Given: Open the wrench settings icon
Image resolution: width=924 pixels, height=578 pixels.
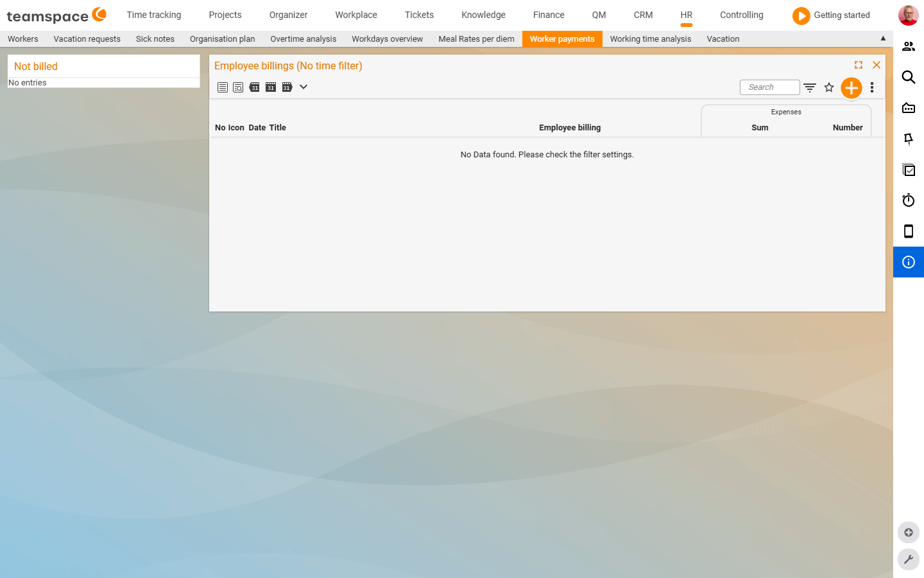Looking at the screenshot, I should [x=909, y=559].
